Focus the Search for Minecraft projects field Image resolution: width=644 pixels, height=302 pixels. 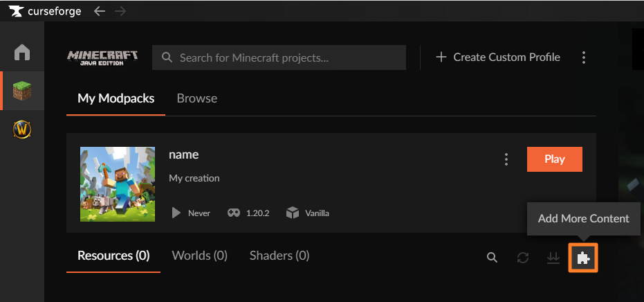click(279, 57)
